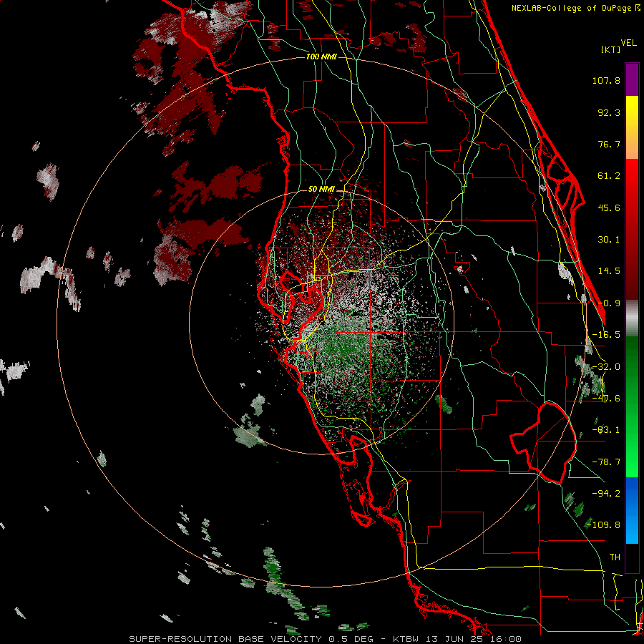Image resolution: width=644 pixels, height=644 pixels.
Task: Click the -16.5 value on velocity scale
Action: (606, 335)
